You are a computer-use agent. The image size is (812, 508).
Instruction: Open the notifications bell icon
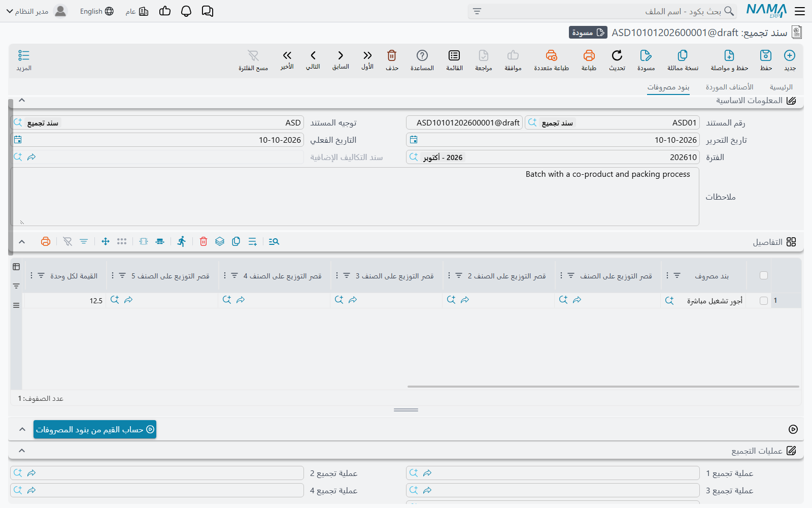186,11
